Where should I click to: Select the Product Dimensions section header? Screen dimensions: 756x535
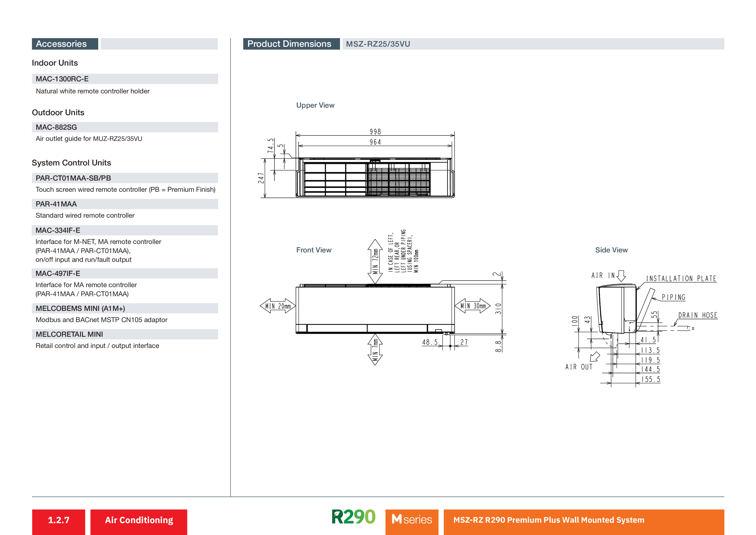[x=291, y=44]
